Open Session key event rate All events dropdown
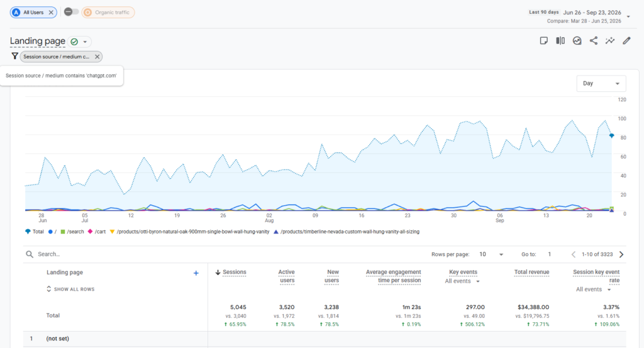The width and height of the screenshot is (644, 348). pyautogui.click(x=594, y=289)
